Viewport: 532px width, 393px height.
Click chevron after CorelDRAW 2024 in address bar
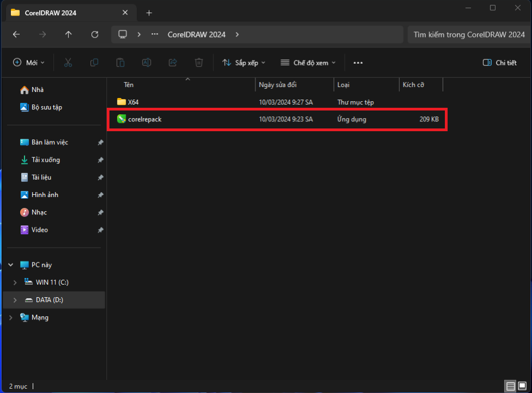[237, 34]
